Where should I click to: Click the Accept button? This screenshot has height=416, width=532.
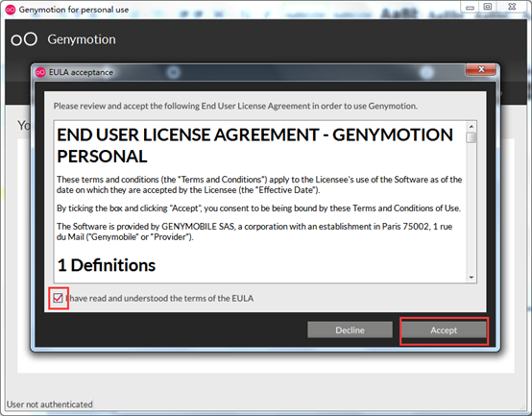click(444, 330)
